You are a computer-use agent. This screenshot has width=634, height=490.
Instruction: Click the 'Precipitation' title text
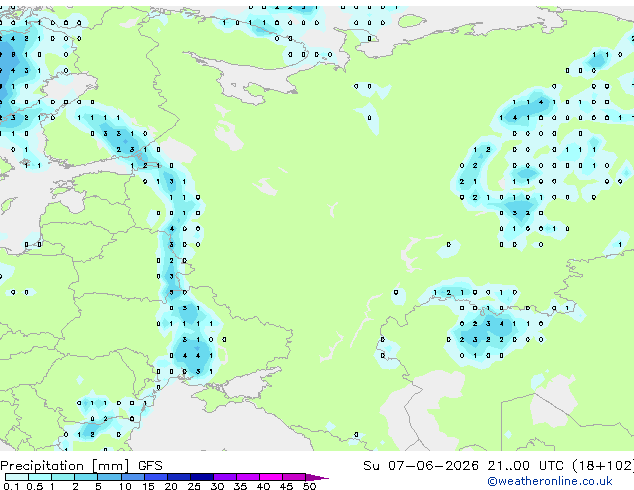click(x=42, y=466)
